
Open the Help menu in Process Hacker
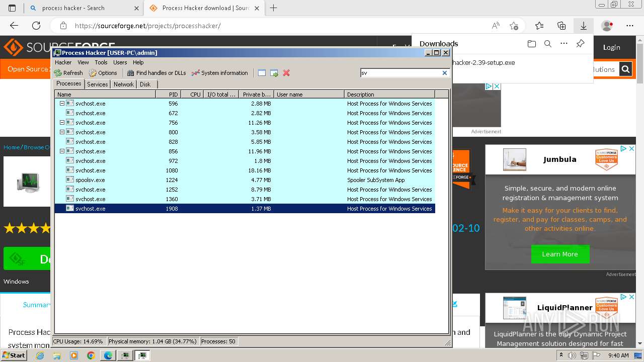[x=138, y=62]
